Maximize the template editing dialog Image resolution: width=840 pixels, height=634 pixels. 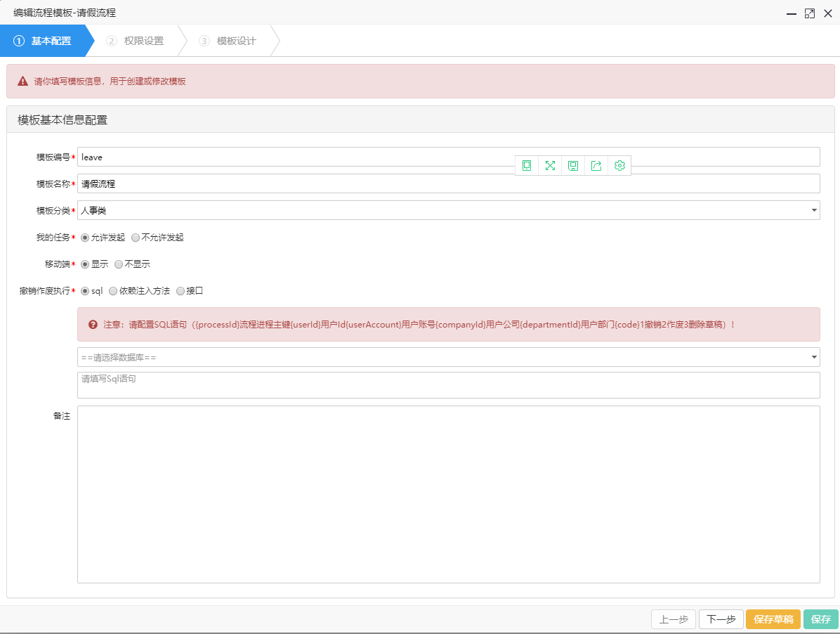[x=810, y=13]
